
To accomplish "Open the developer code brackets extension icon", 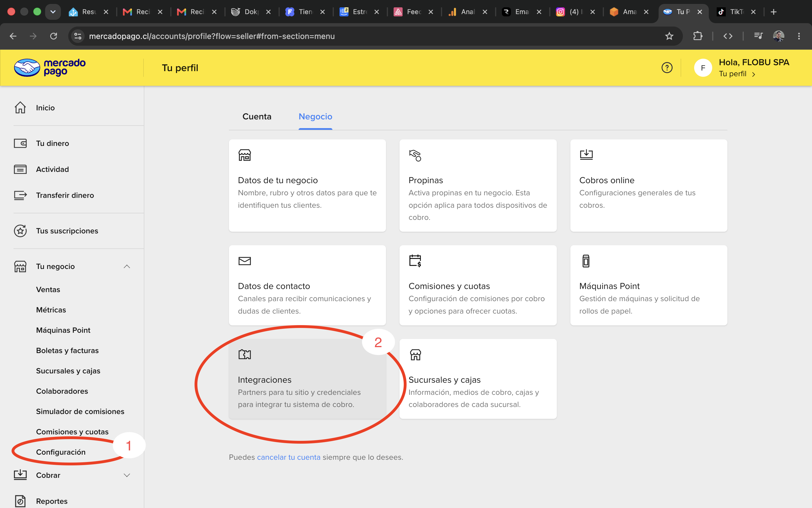I will pos(728,36).
